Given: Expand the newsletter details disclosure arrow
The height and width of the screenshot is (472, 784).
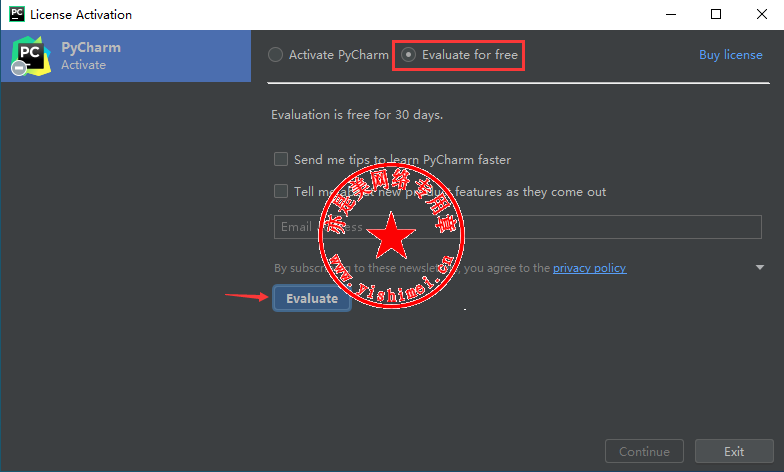Looking at the screenshot, I should 760,268.
